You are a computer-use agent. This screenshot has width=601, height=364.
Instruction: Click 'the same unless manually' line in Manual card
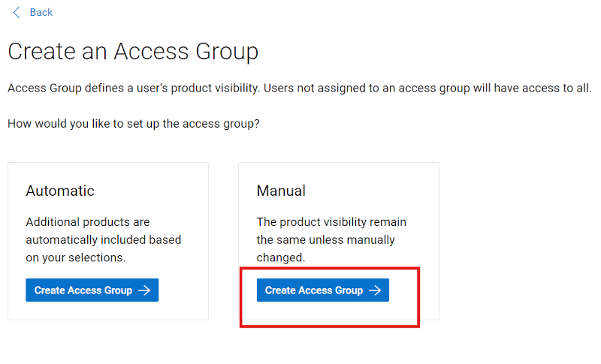pyautogui.click(x=325, y=240)
